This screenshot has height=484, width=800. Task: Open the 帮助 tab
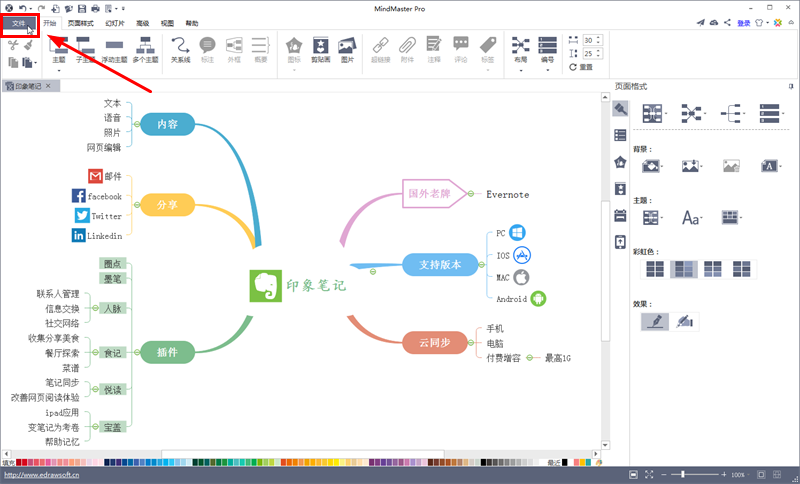tap(192, 23)
